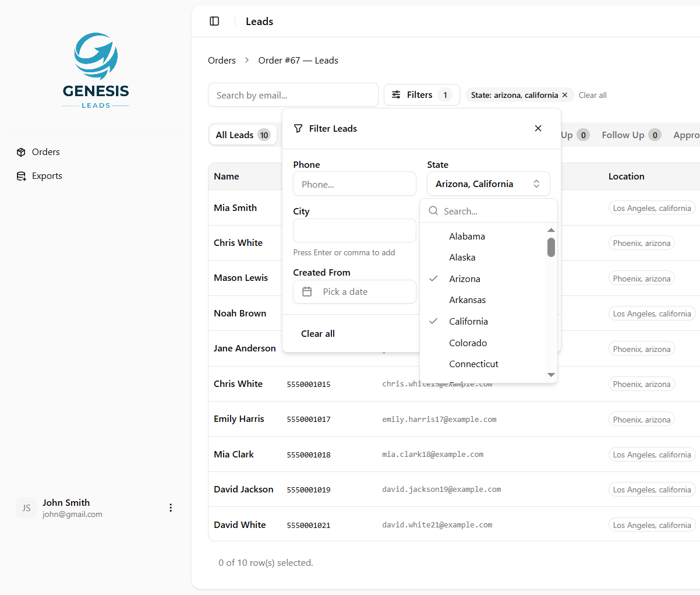Click the Filter Leads funnel icon
The height and width of the screenshot is (595, 700).
(298, 128)
